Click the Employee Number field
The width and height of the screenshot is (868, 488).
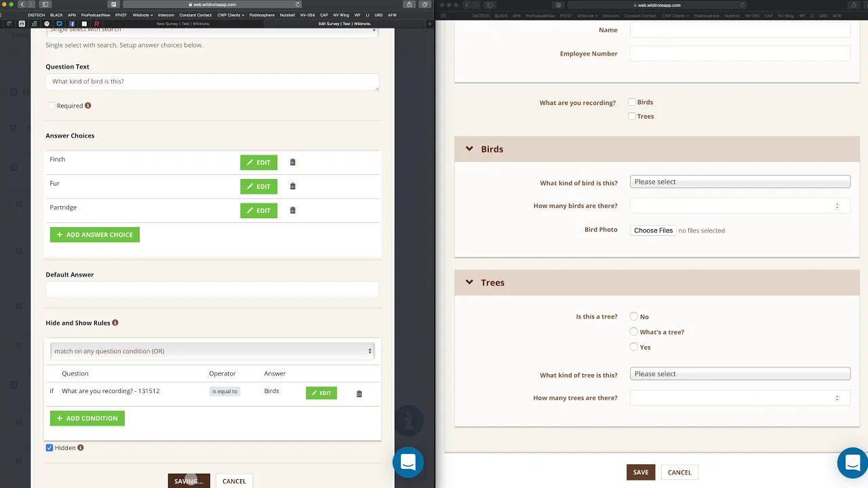(x=740, y=54)
